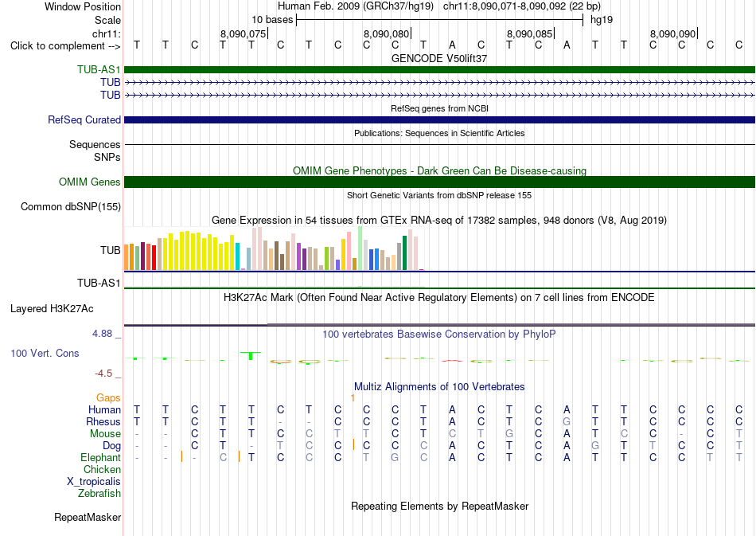Click the Common dbSNP(155) label
Screen dimensions: 756x536
point(71,206)
